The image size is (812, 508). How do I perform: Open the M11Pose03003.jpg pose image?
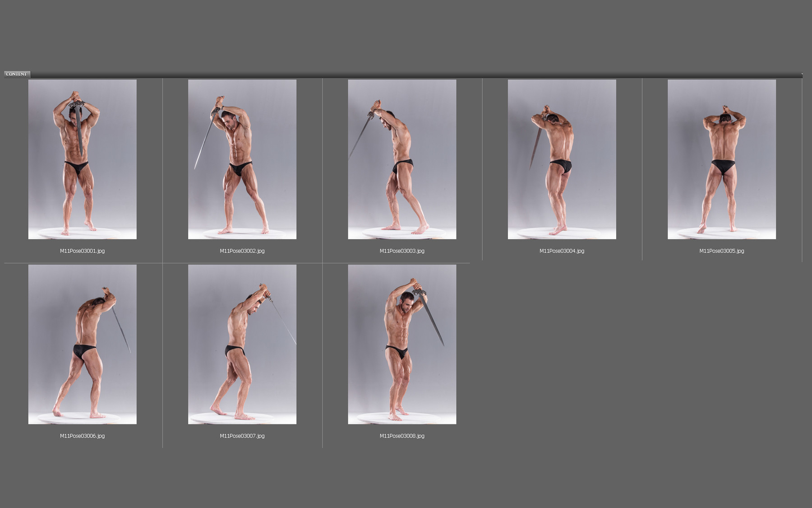coord(401,160)
